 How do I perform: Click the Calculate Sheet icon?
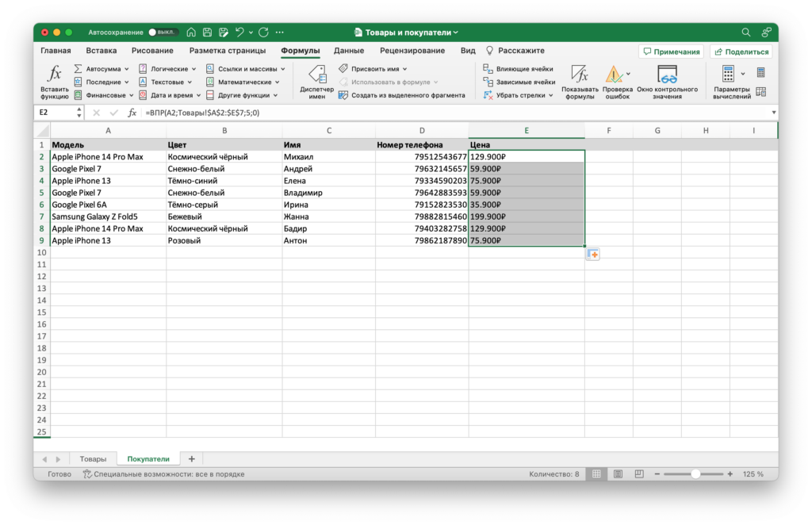[x=760, y=92]
